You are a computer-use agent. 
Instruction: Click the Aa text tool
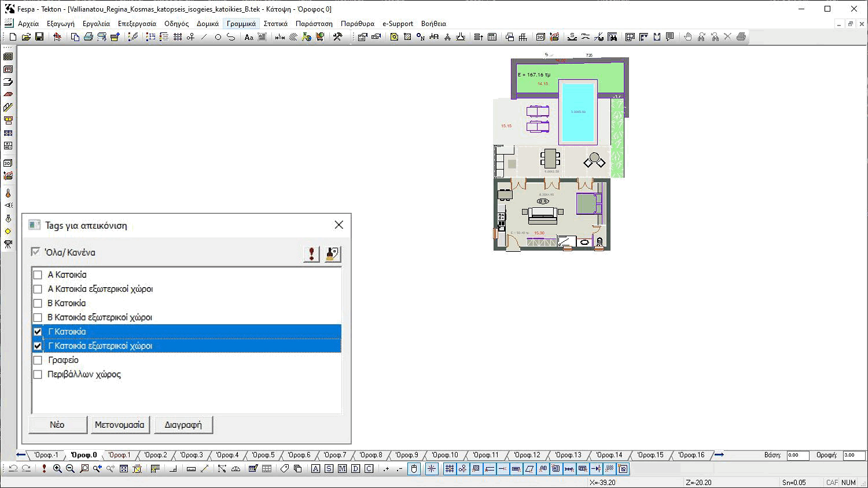click(249, 37)
